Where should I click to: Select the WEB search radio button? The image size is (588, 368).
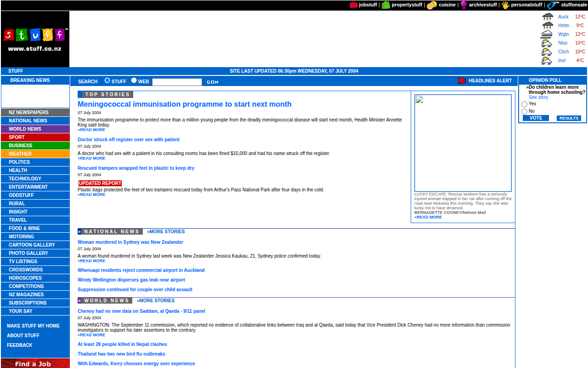(134, 80)
